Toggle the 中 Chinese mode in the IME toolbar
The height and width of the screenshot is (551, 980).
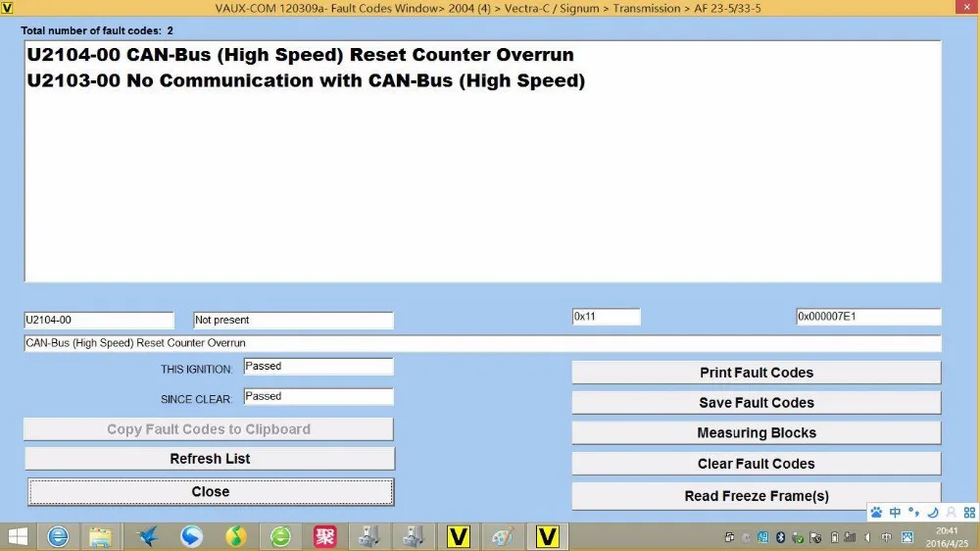(x=895, y=512)
